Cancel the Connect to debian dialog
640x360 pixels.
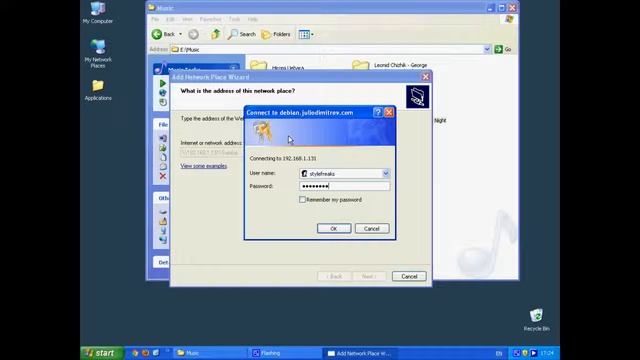(372, 229)
